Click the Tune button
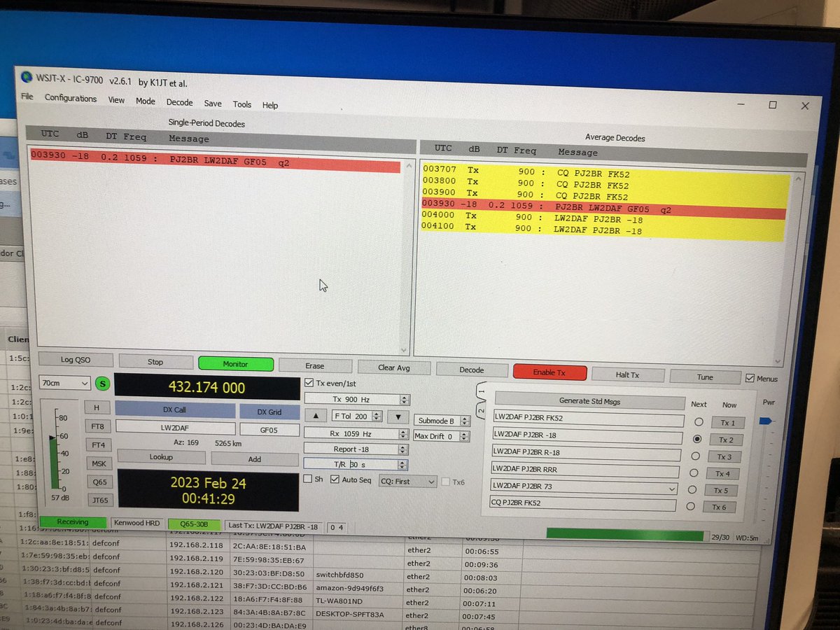Screen dimensions: 840x630 tap(705, 377)
